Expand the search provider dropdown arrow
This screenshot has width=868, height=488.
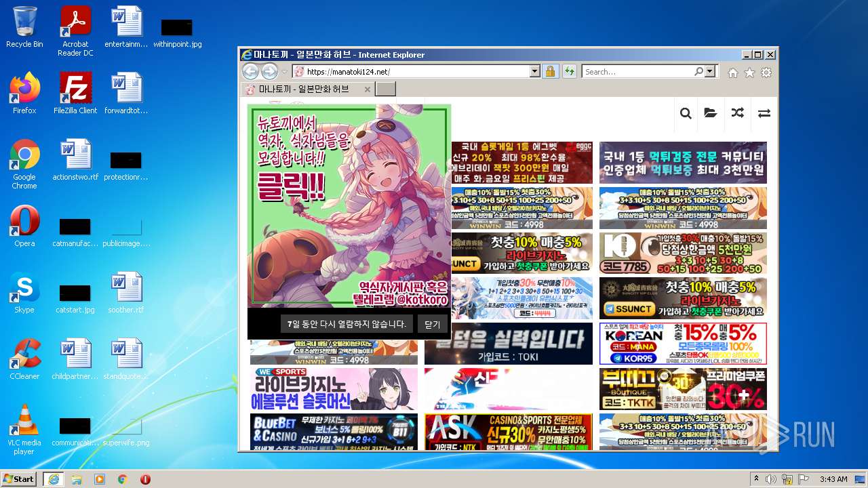[710, 71]
